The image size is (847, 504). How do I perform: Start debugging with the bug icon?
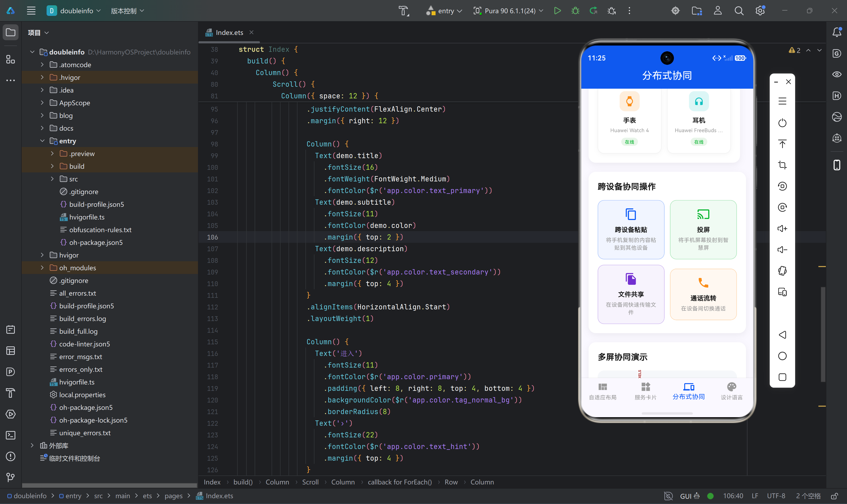tap(575, 11)
